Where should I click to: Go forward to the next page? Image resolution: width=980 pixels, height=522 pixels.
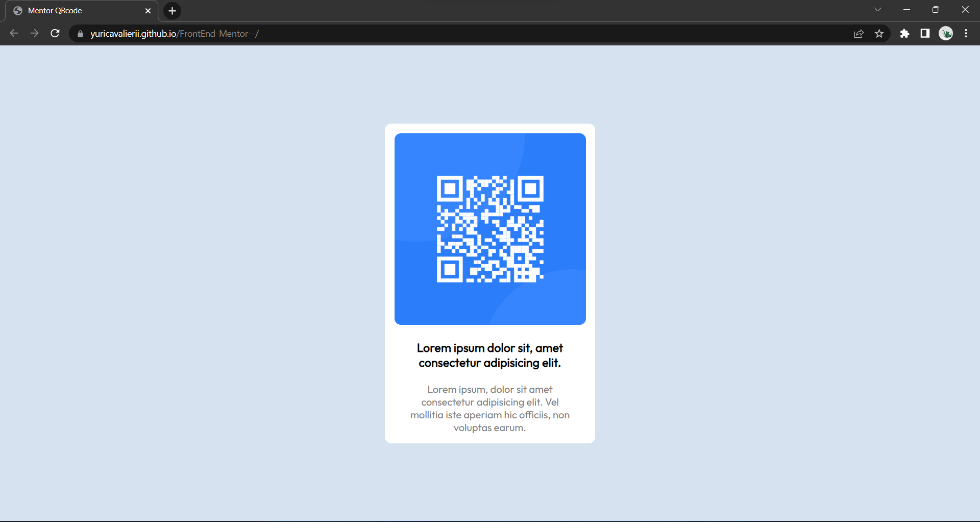[34, 34]
